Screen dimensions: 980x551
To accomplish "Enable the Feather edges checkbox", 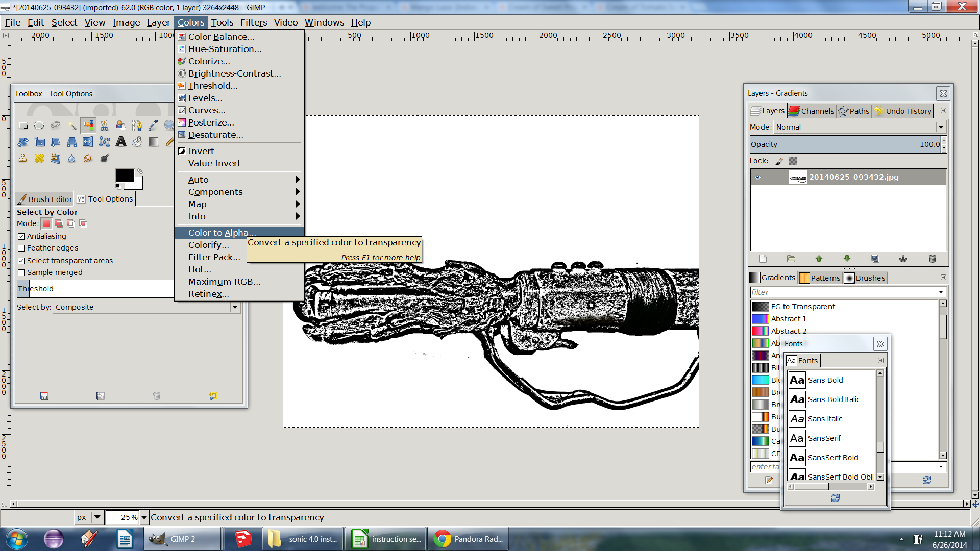I will (x=21, y=248).
